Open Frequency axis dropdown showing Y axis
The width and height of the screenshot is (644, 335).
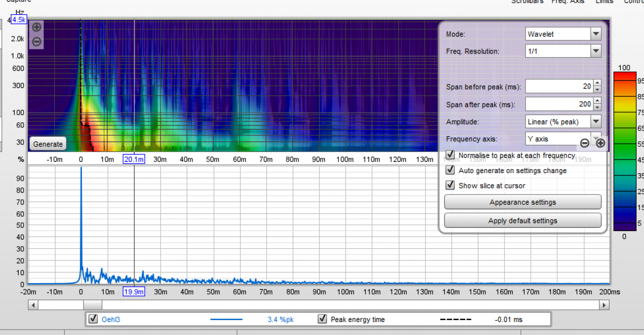point(563,139)
